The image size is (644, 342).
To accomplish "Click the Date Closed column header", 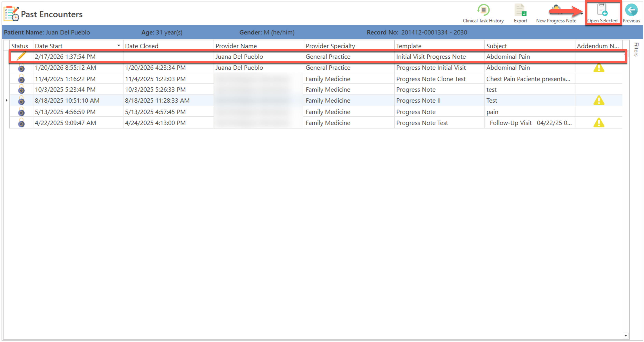I will pyautogui.click(x=141, y=46).
